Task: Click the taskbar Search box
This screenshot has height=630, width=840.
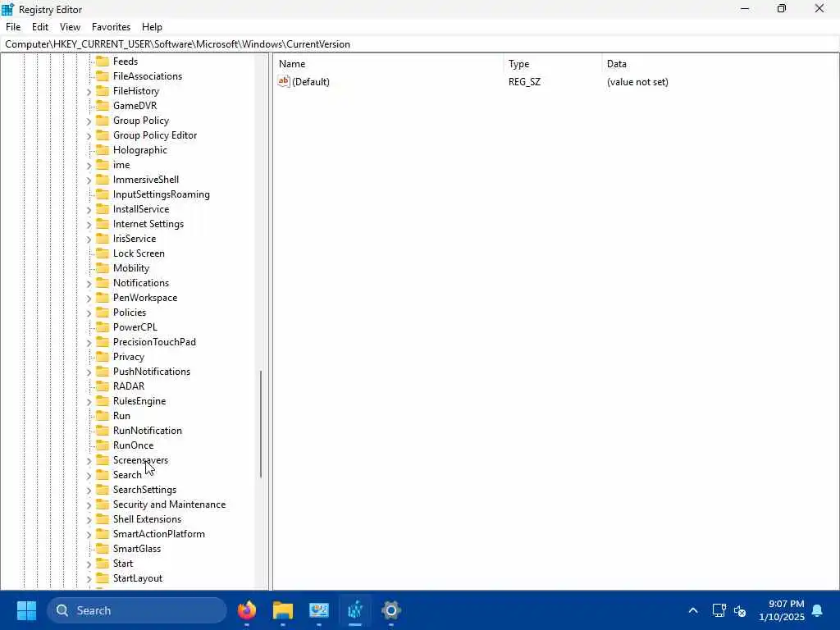Action: pos(137,610)
